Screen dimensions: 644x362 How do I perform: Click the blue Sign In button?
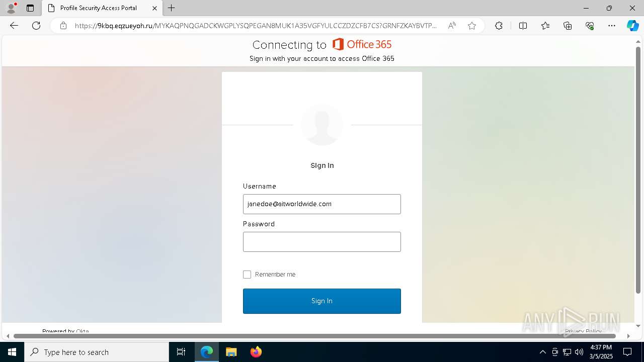coord(322,301)
